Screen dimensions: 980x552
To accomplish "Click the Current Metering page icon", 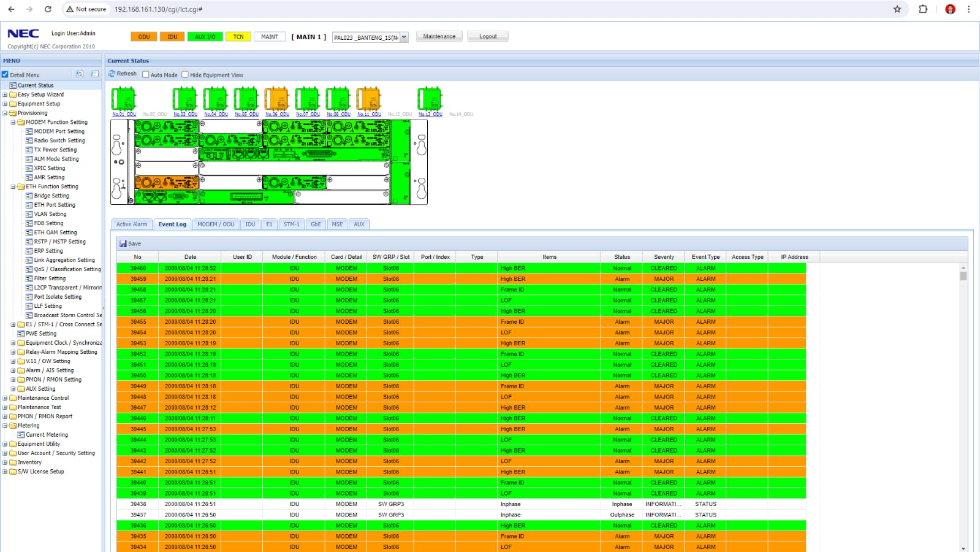I will (x=21, y=435).
